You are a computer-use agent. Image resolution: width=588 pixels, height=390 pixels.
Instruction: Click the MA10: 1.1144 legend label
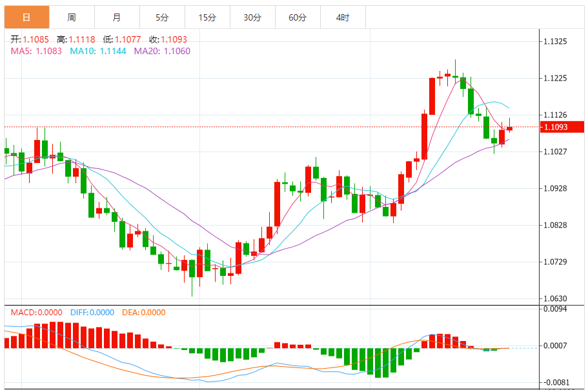point(98,51)
